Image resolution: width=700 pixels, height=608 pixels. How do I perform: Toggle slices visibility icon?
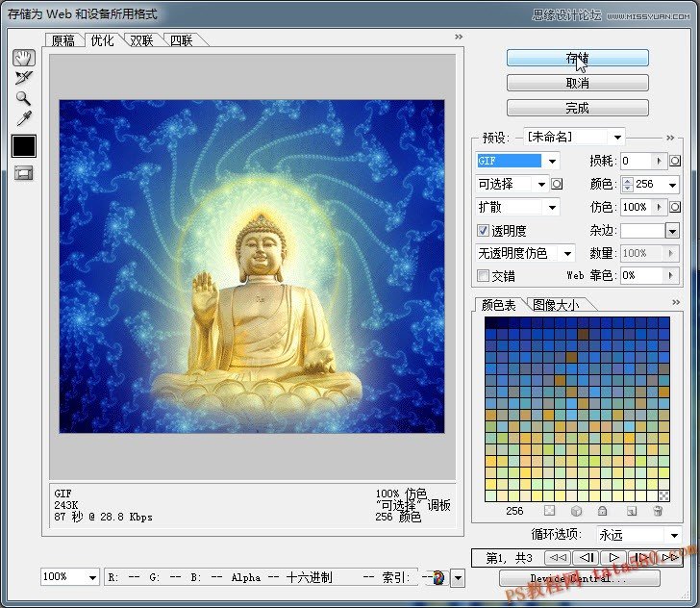[24, 173]
